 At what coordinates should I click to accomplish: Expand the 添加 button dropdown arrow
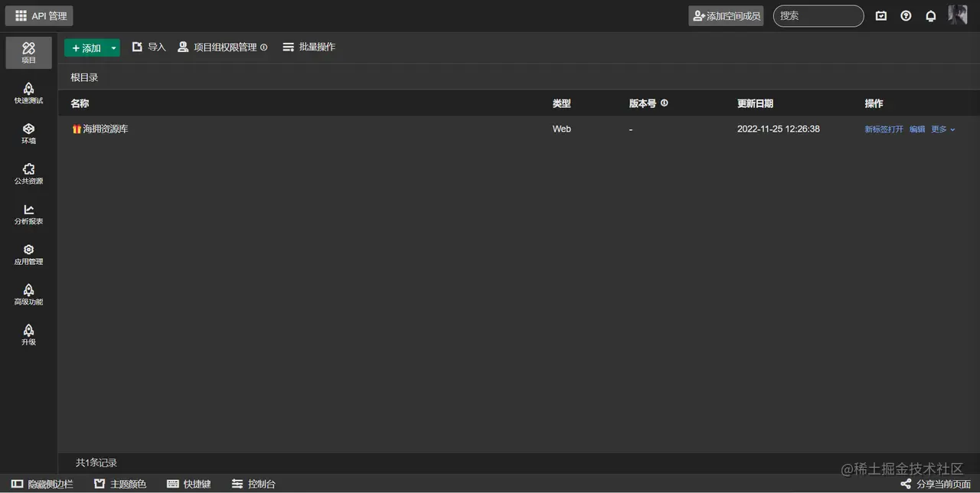pyautogui.click(x=114, y=47)
